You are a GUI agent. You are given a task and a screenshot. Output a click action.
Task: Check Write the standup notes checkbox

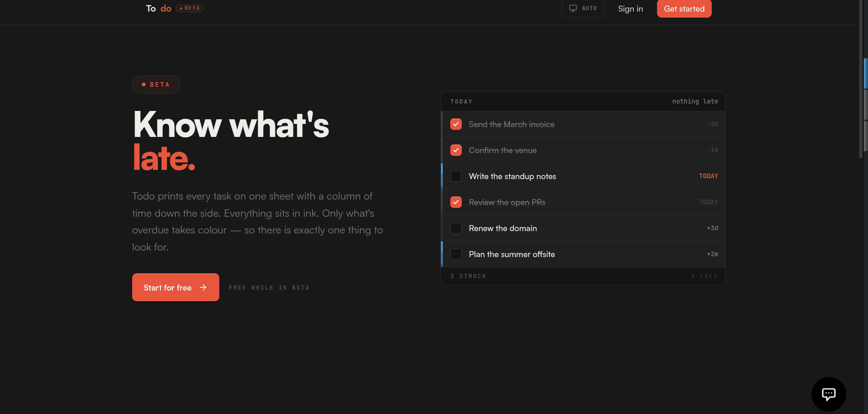coord(456,176)
